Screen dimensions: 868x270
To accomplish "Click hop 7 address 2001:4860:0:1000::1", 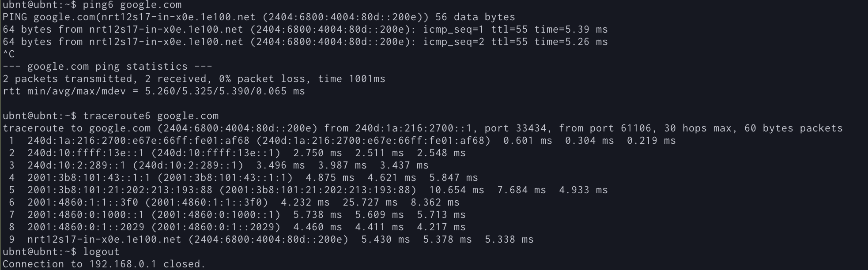I will tap(86, 215).
